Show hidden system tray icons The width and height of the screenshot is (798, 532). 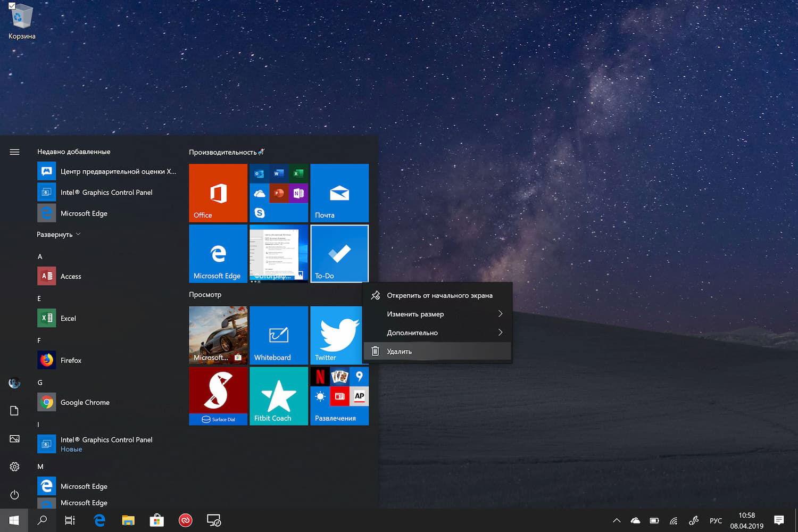click(x=617, y=521)
